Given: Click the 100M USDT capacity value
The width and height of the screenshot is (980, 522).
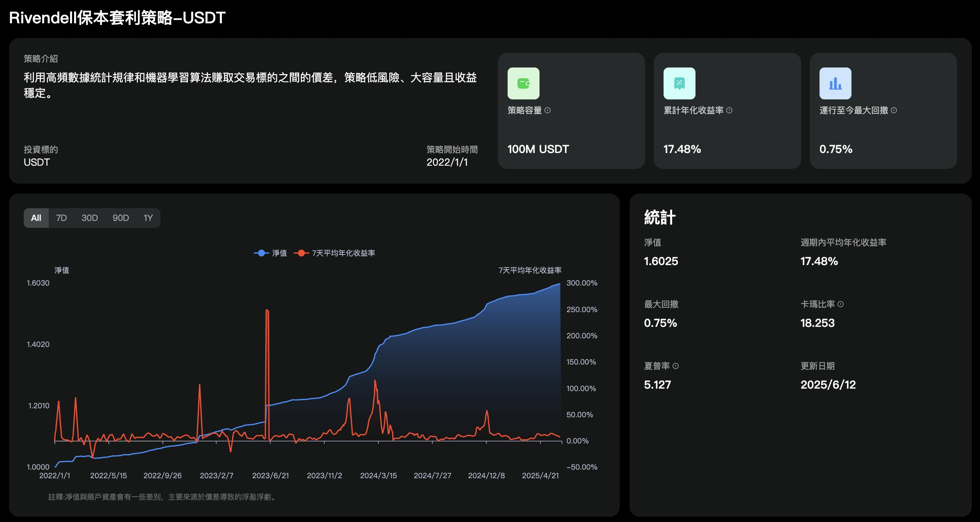Looking at the screenshot, I should 538,149.
